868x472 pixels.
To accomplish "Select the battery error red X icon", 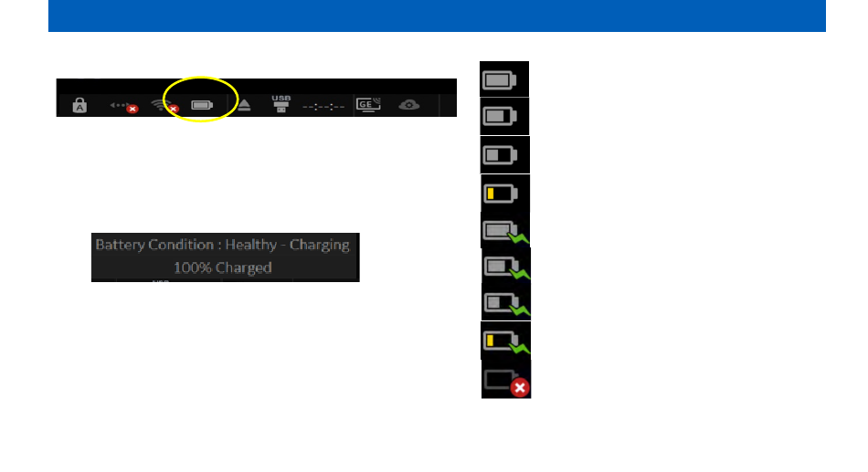I will [x=506, y=380].
